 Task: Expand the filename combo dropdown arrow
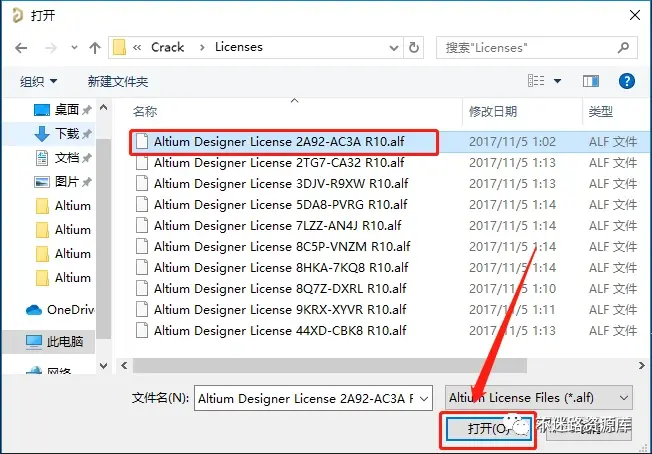click(424, 399)
